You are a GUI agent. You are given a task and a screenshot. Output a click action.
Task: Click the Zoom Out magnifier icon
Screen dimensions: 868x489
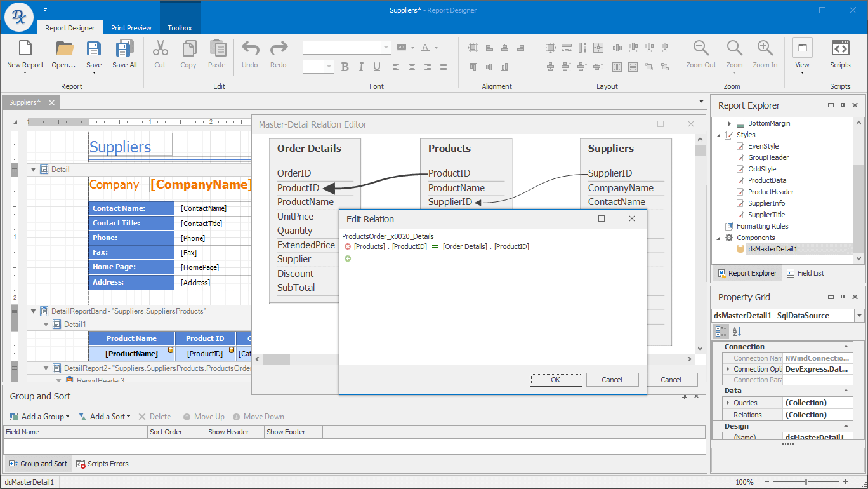click(701, 50)
